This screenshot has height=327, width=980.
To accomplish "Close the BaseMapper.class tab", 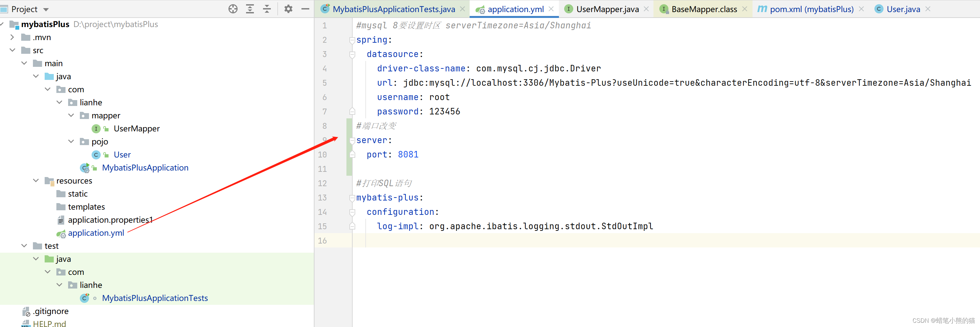I will point(744,9).
